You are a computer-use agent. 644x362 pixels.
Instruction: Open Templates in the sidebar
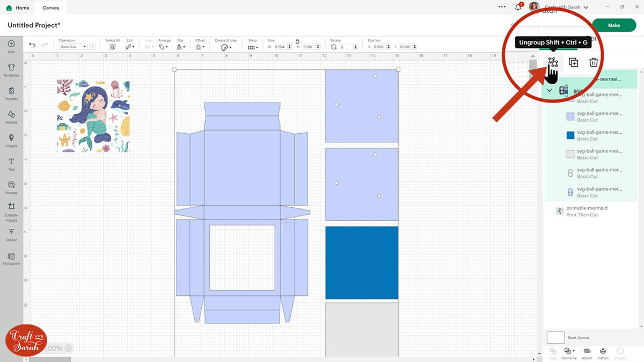point(11,69)
